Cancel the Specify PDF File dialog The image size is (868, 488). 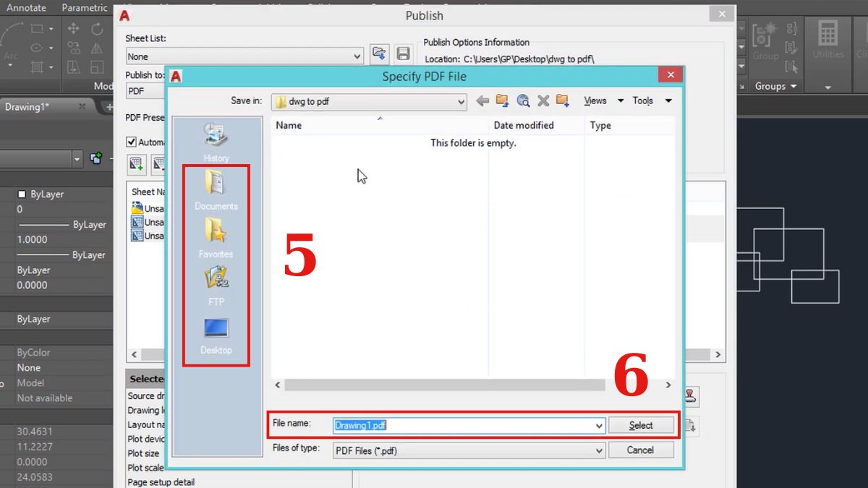[641, 450]
